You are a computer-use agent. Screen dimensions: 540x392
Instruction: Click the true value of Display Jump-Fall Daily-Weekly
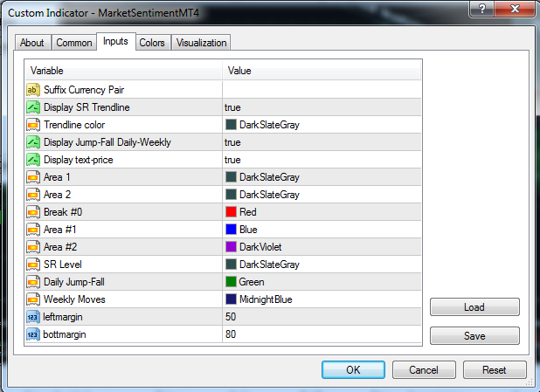[x=232, y=142]
